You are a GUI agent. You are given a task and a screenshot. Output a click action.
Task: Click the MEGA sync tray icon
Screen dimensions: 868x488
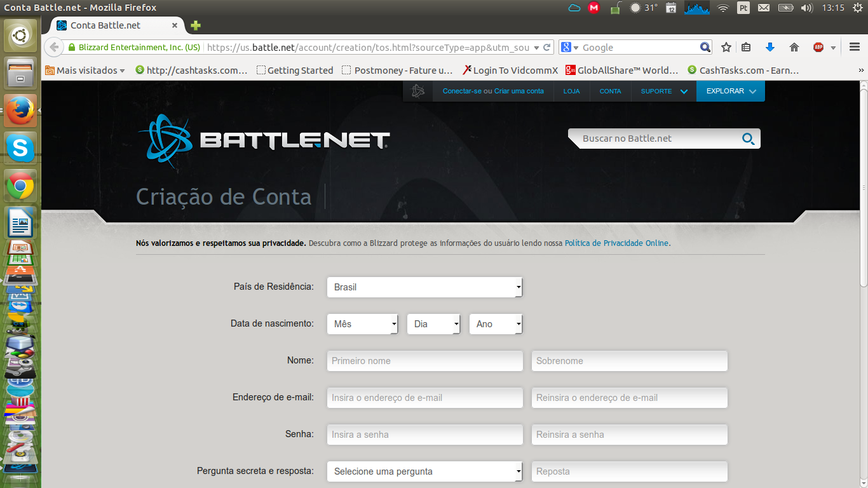(593, 8)
